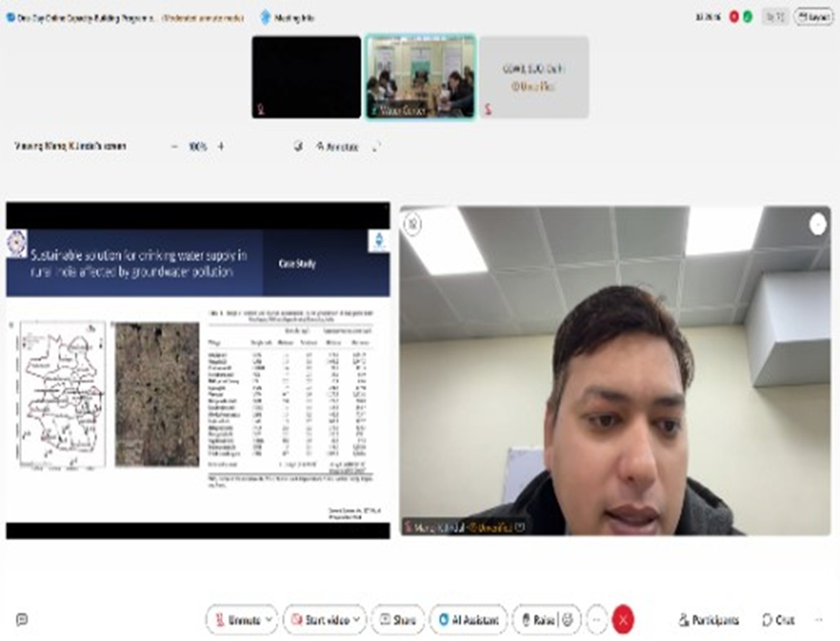Open closed captions icon at bottom left
840x641 pixels.
21,620
